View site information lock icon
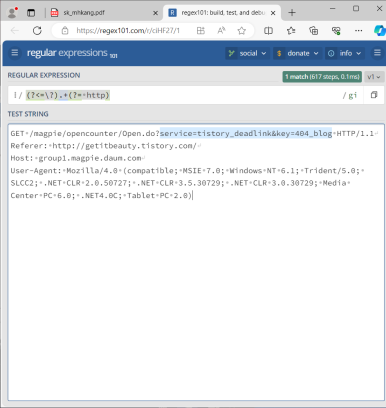This screenshot has height=408, width=386. click(65, 31)
